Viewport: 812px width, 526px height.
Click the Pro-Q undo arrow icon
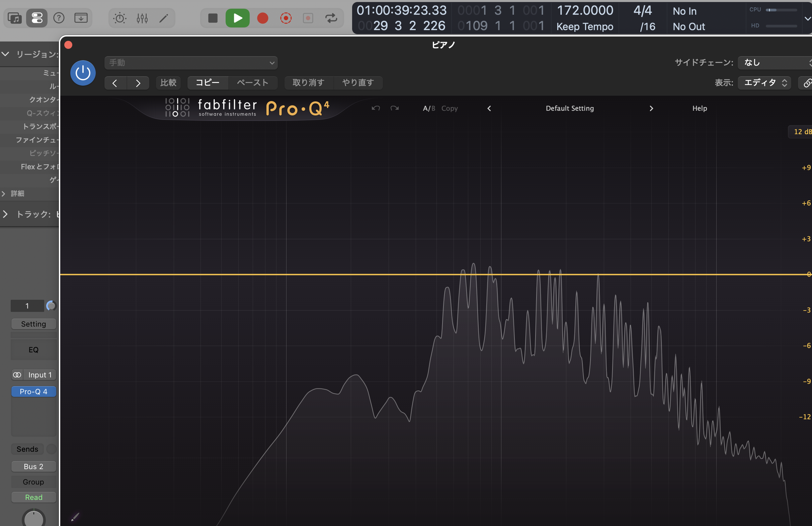(376, 108)
